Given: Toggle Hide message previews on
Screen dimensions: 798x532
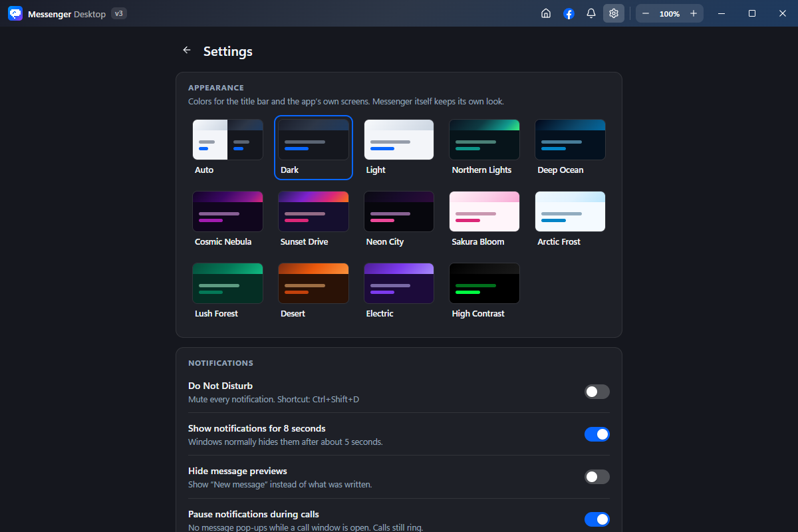Looking at the screenshot, I should tap(597, 477).
